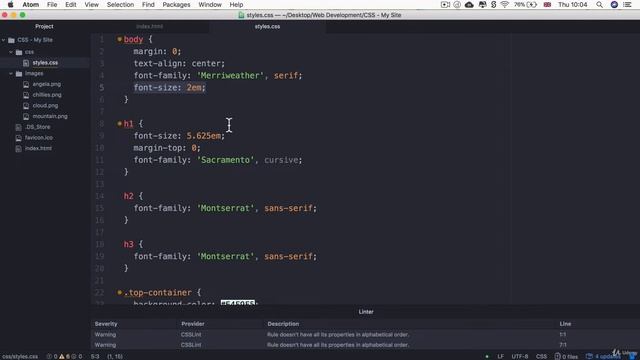The width and height of the screenshot is (640, 360).
Task: Open the View menu
Action: point(91,4)
